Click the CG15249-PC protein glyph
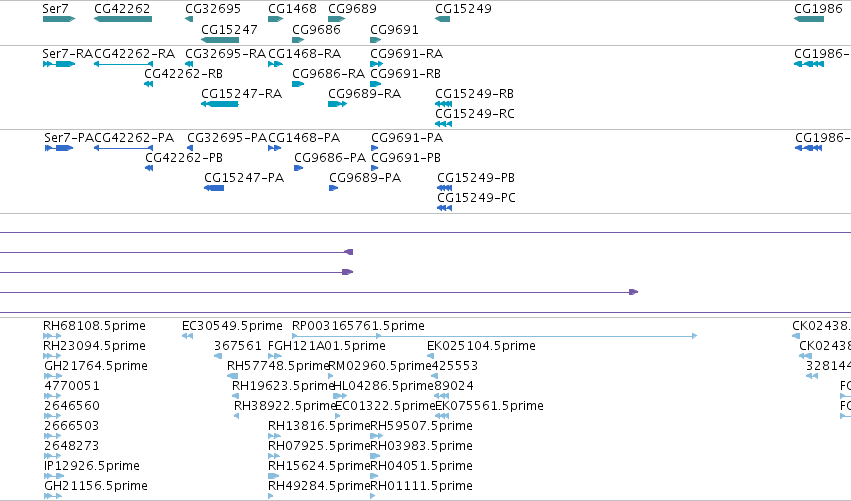This screenshot has width=851, height=501. (444, 208)
